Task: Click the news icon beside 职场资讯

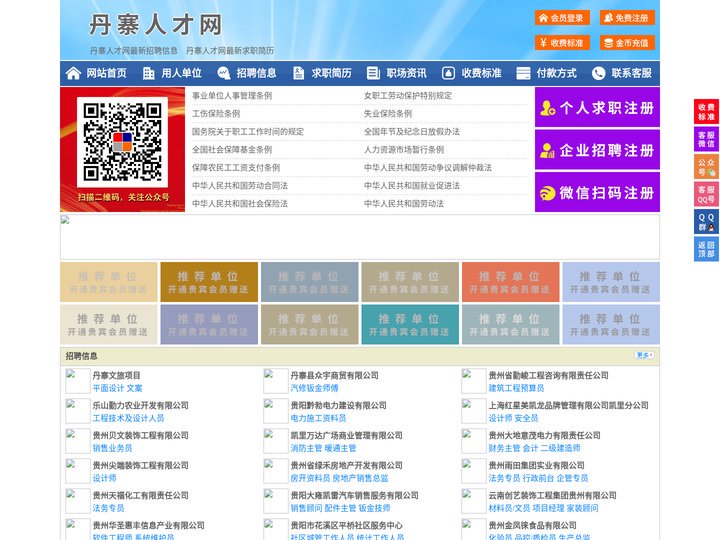Action: [x=373, y=73]
